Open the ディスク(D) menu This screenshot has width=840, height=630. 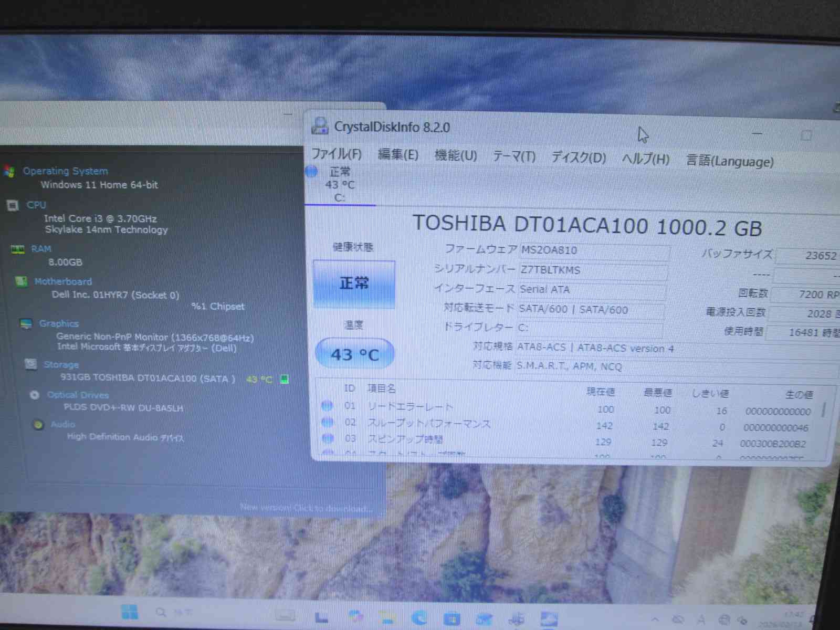click(578, 157)
